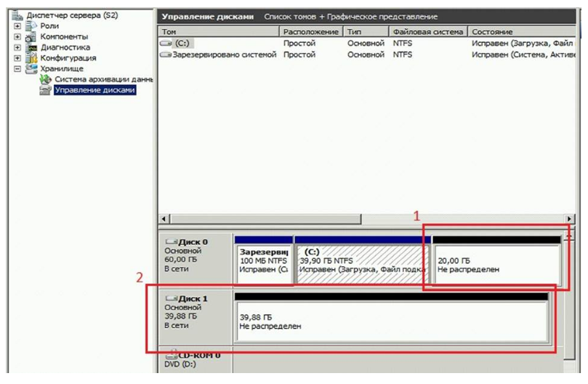Collapse the Storage tree node
Viewport: 588px width, 384px height.
17,69
